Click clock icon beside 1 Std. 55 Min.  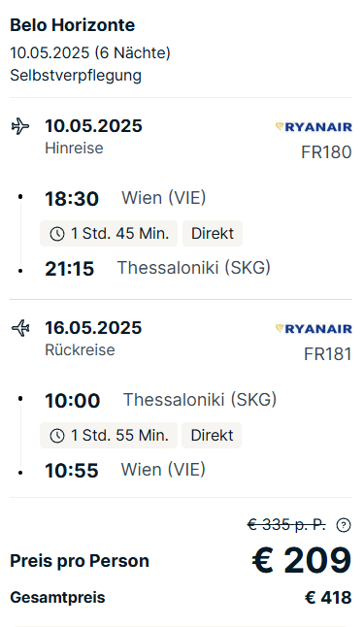click(x=57, y=436)
